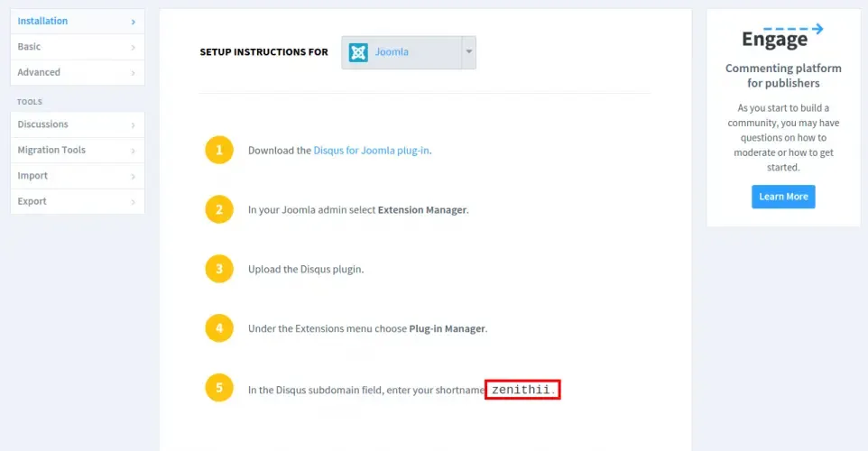Click chevron arrow next to Import
The height and width of the screenshot is (451, 868).
point(133,177)
